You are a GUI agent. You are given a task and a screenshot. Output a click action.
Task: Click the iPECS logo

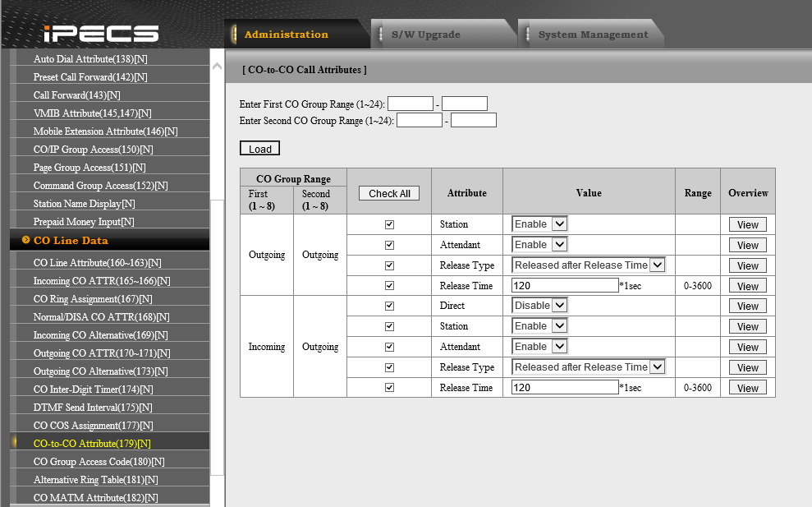(100, 33)
